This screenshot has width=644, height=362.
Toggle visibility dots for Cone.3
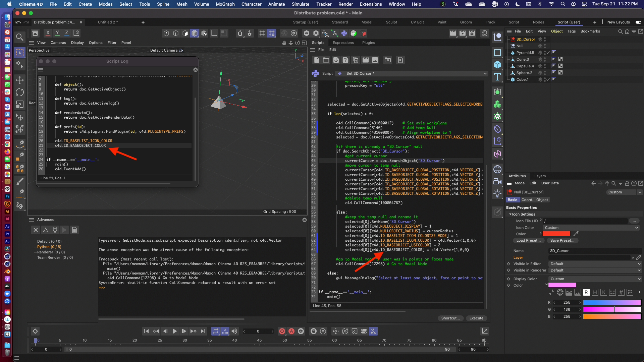545,59
